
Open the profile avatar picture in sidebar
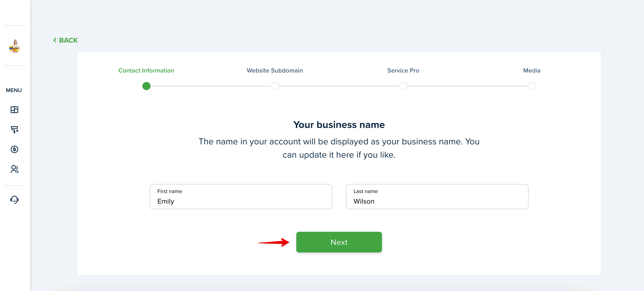(15, 46)
